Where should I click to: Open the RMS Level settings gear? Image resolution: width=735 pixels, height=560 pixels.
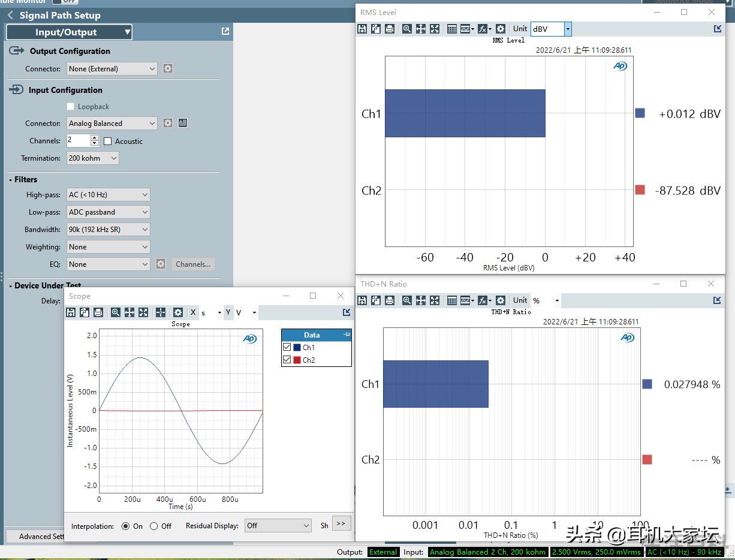[501, 29]
